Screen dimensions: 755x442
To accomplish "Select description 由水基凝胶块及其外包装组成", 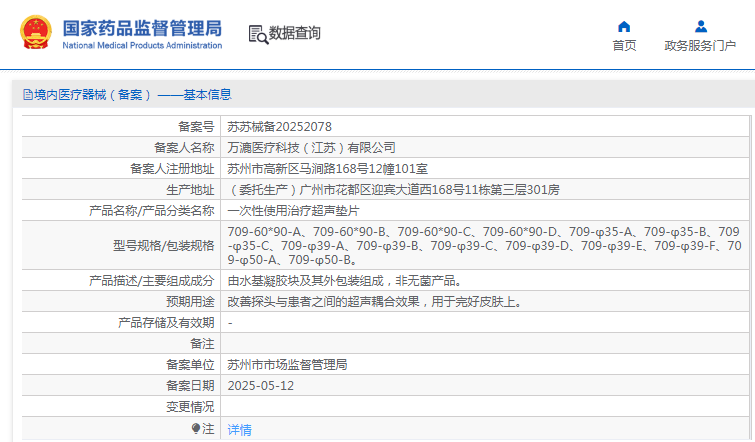I will point(345,281).
